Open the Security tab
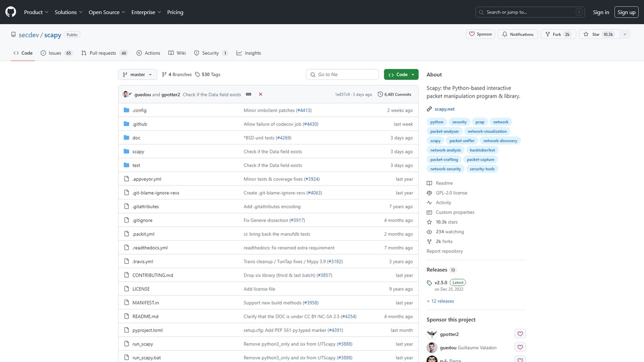The width and height of the screenshot is (644, 362). (211, 53)
